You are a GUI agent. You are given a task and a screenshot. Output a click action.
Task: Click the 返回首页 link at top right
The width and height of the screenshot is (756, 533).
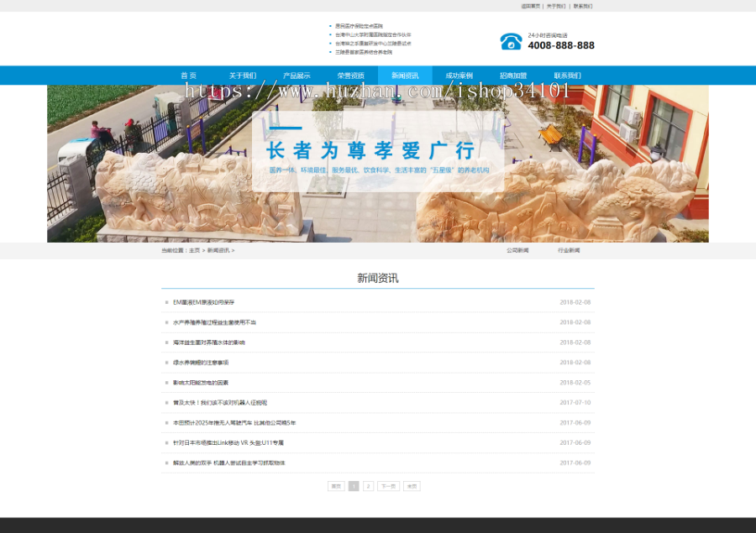[x=529, y=6]
